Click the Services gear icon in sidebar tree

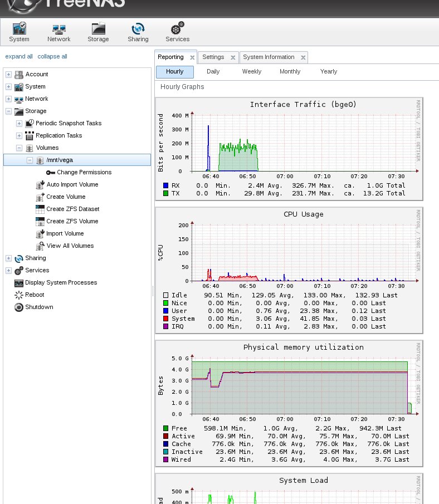[x=19, y=271]
